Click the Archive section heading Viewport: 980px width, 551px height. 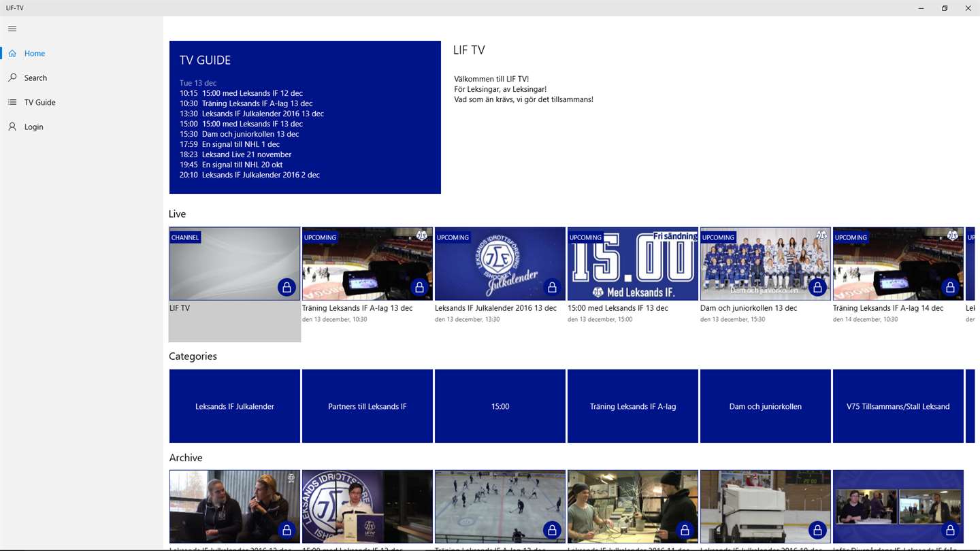click(x=186, y=458)
